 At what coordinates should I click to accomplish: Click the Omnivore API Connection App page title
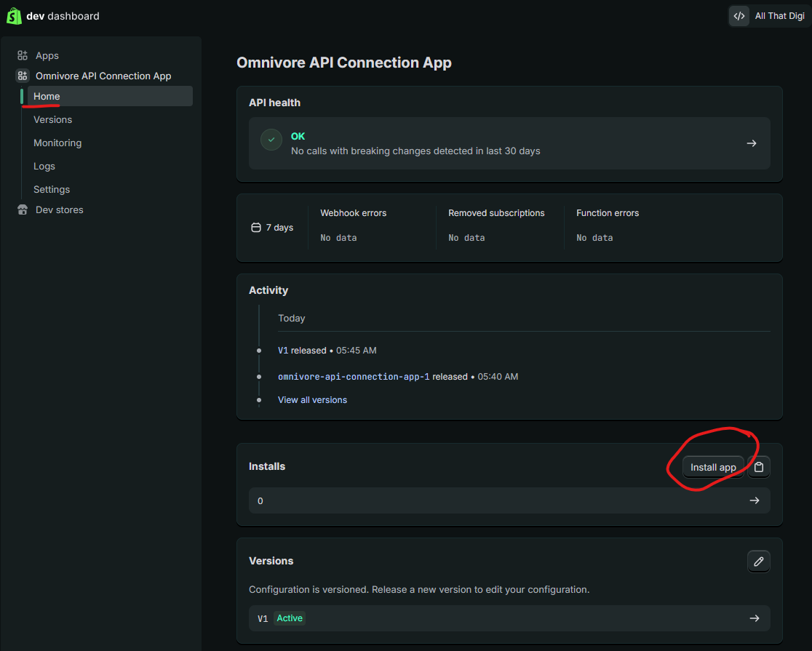click(344, 63)
